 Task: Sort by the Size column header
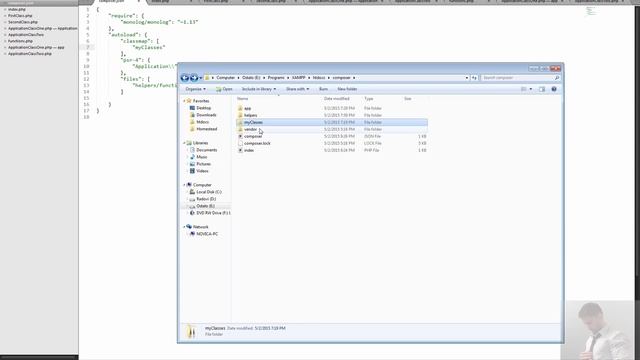pos(407,99)
